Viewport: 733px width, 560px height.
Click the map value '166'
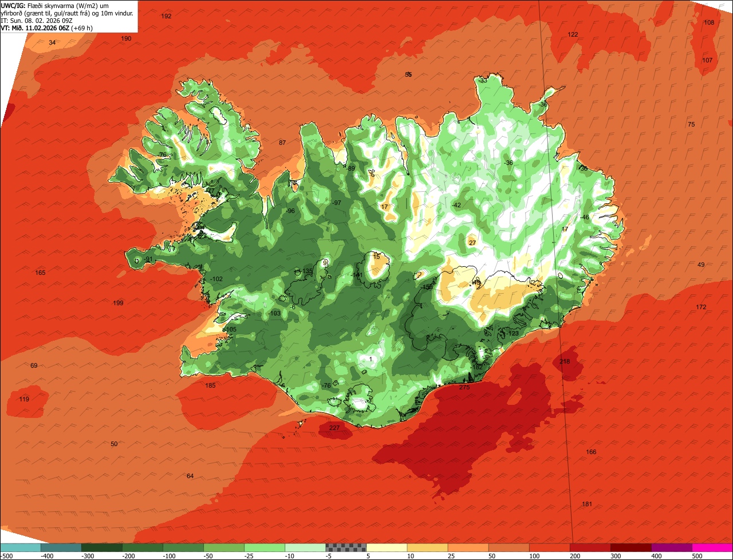point(591,452)
